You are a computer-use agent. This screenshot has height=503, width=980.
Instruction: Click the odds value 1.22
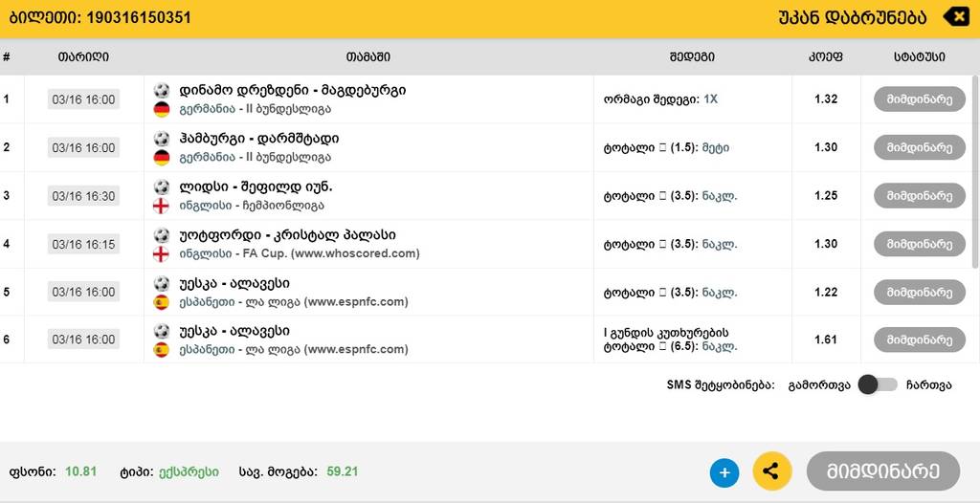coord(826,292)
